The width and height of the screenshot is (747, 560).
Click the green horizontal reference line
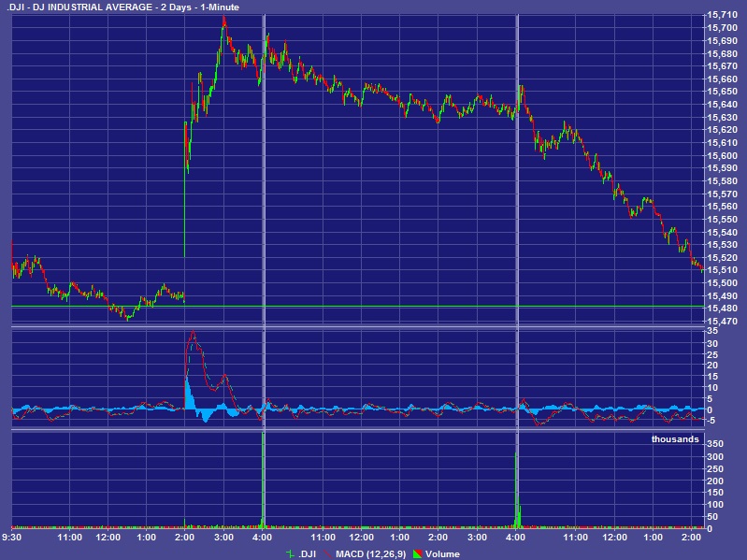coord(357,307)
